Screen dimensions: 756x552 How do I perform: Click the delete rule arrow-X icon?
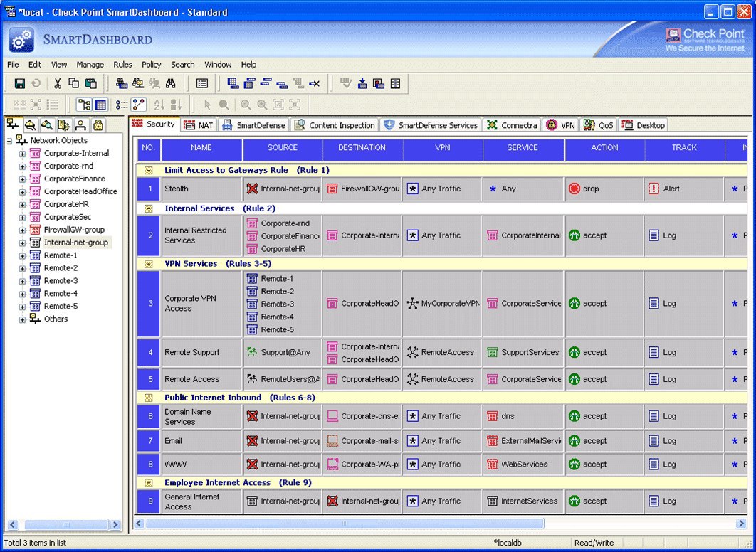pos(315,84)
